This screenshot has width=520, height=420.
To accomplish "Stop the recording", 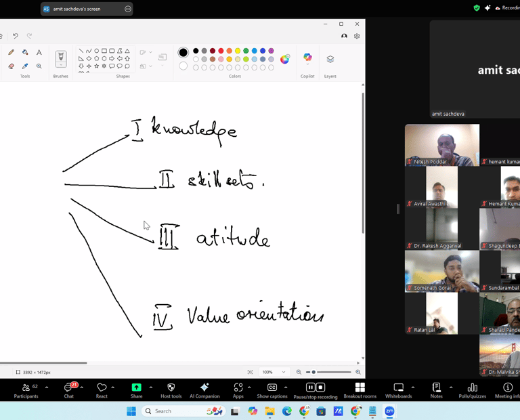I will point(320,387).
